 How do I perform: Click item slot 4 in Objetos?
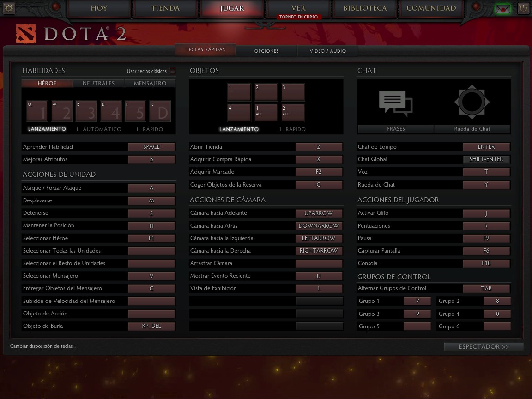pos(239,113)
